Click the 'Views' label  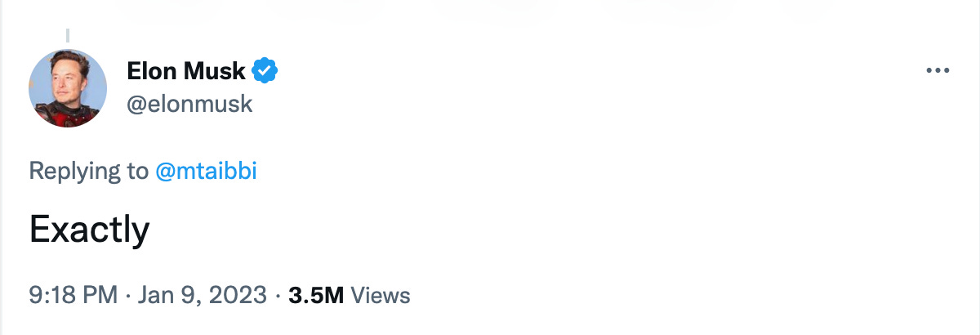[x=380, y=295]
